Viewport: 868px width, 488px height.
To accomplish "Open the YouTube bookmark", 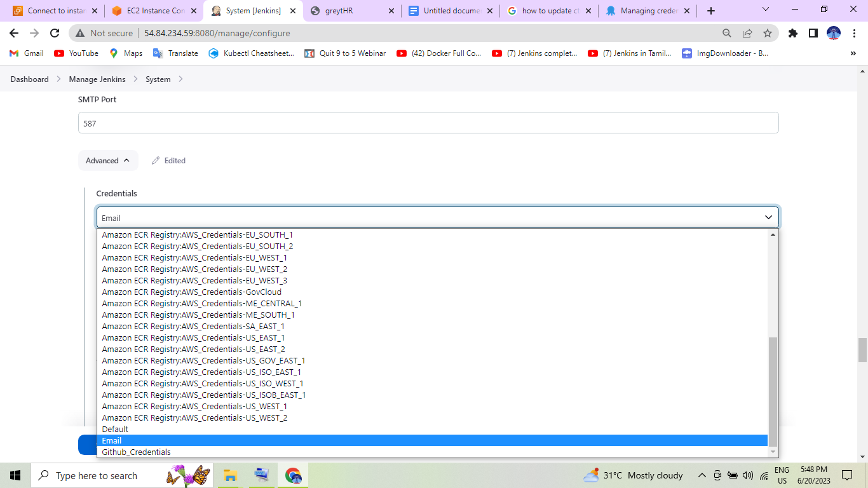I will [76, 53].
